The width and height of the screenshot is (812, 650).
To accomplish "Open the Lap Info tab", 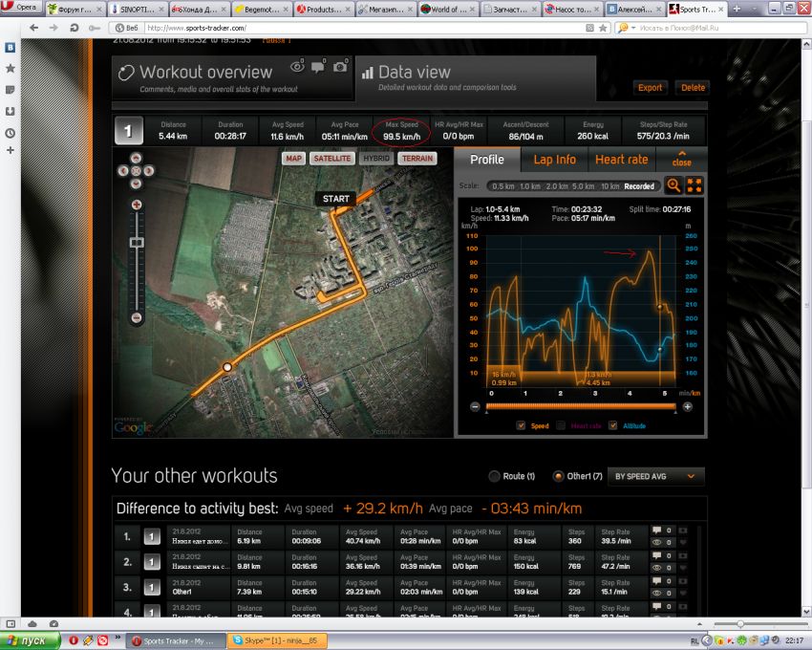I will point(555,160).
